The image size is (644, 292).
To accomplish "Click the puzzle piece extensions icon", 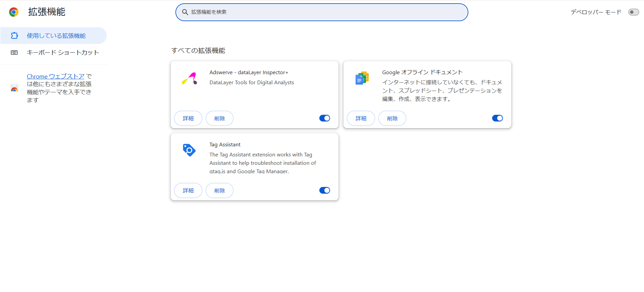I will [x=14, y=36].
